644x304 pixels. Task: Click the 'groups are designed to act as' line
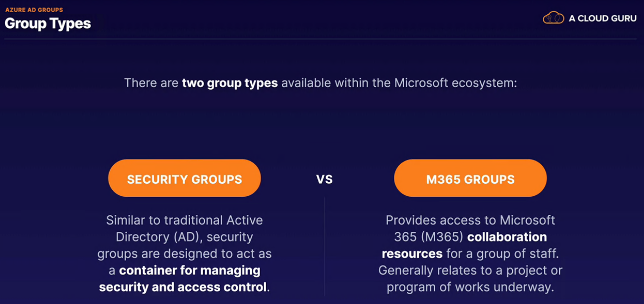coord(184,254)
